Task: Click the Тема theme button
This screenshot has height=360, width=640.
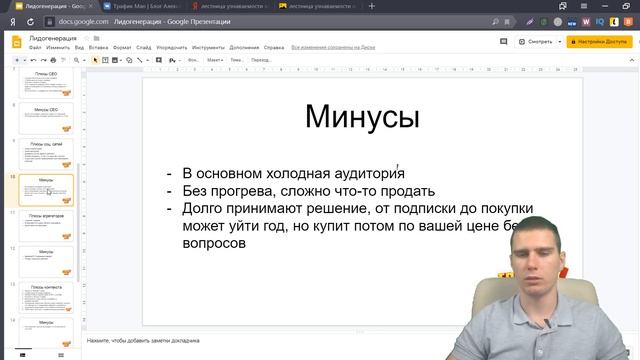Action: (x=237, y=60)
